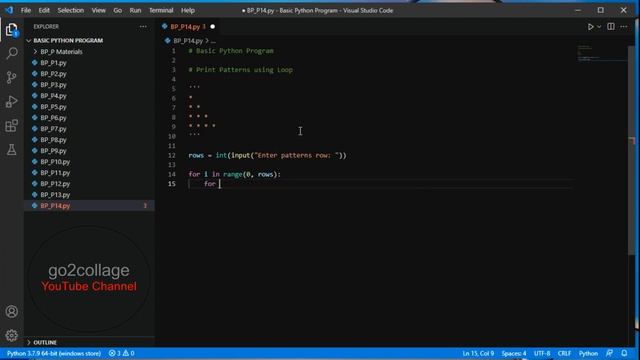Viewport: 640px width, 360px height.
Task: Collapse the BASIC PYTHON PROGRAM folder section
Action: point(68,40)
